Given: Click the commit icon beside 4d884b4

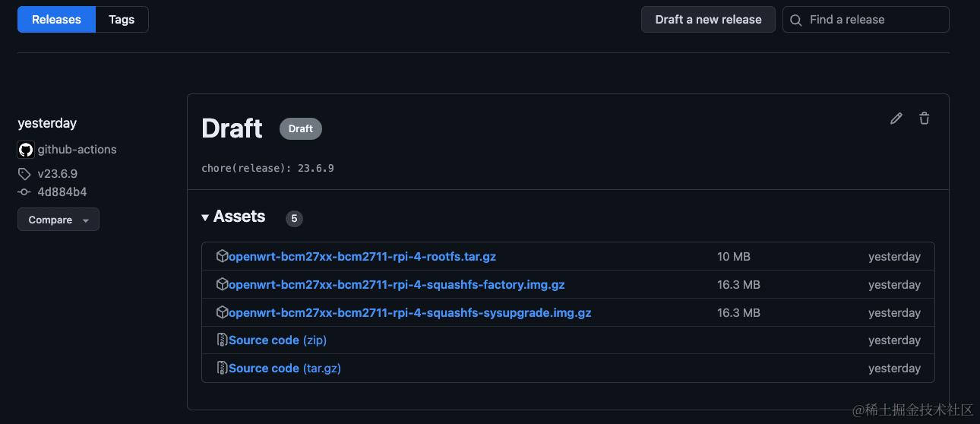Looking at the screenshot, I should pos(24,192).
